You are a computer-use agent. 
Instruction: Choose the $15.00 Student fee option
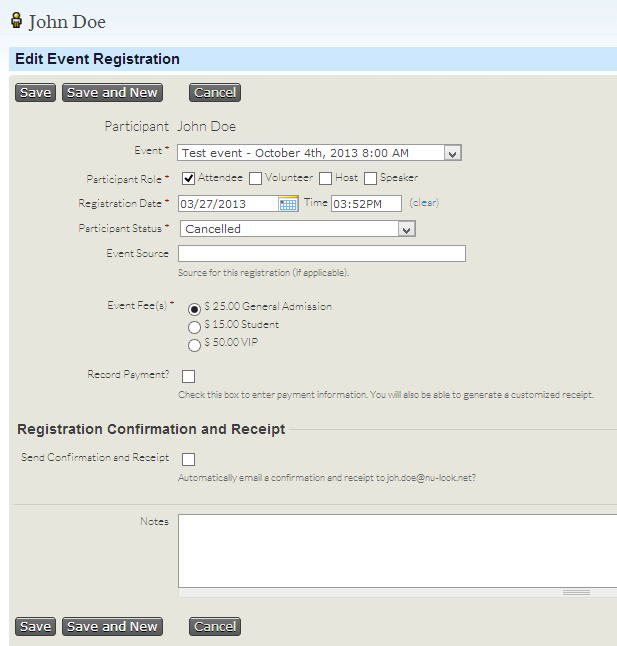coord(195,326)
